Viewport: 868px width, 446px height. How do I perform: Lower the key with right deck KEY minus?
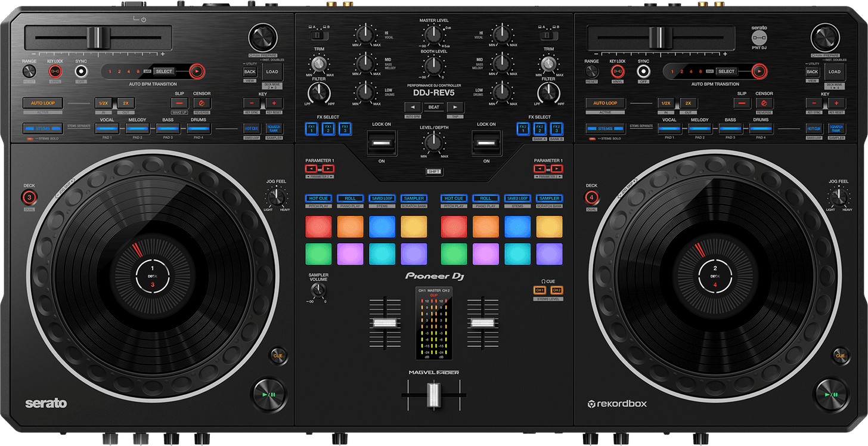pyautogui.click(x=814, y=103)
